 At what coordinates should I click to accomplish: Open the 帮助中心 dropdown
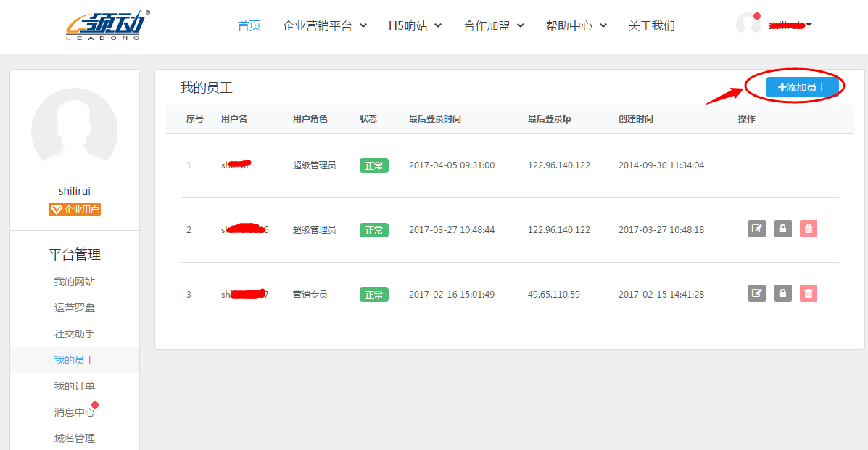coord(576,26)
